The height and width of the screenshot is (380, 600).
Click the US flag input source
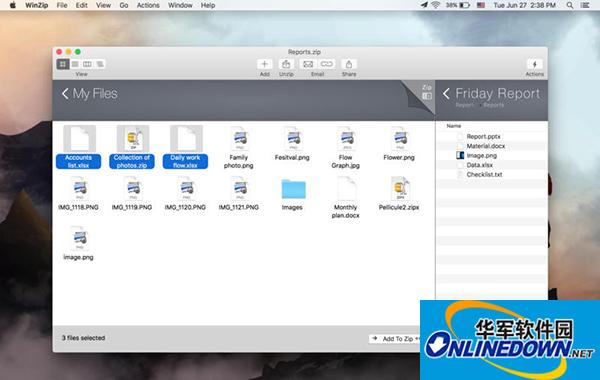[481, 5]
